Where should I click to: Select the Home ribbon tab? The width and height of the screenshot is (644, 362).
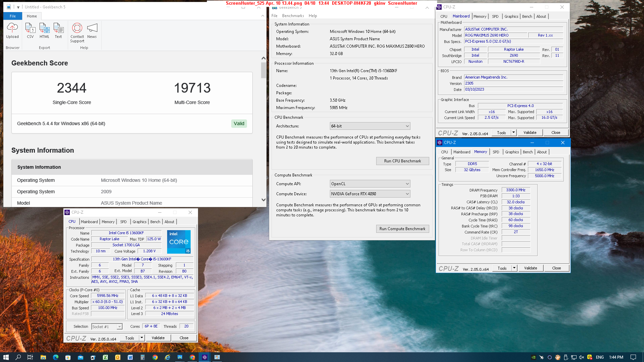tap(32, 16)
